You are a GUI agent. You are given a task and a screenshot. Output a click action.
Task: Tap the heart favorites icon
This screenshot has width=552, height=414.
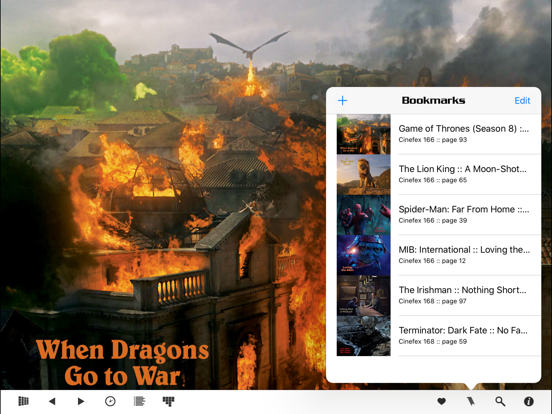point(441,401)
